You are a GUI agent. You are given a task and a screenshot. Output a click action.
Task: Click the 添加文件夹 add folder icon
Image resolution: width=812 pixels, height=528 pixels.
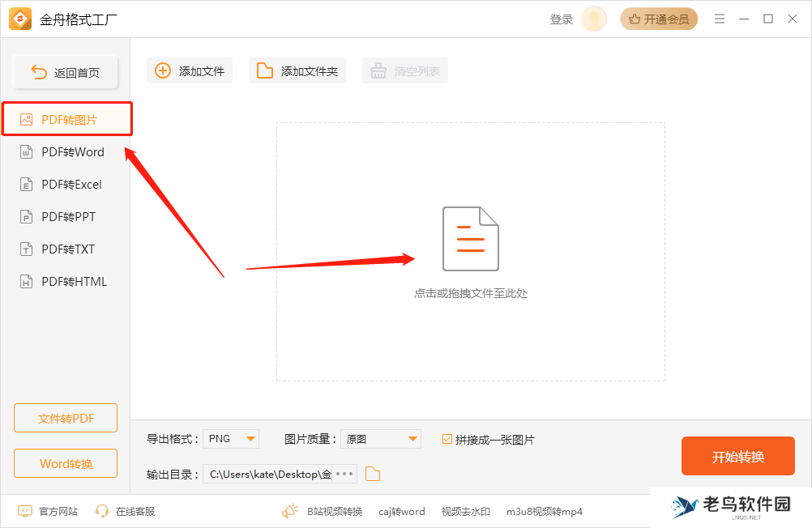point(264,70)
